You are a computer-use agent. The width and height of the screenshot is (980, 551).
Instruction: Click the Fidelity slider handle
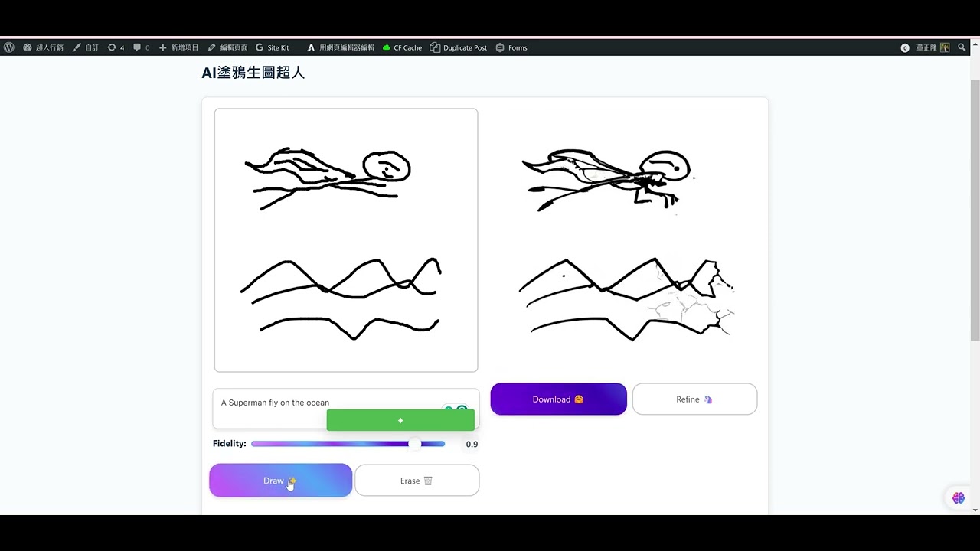[x=414, y=444]
